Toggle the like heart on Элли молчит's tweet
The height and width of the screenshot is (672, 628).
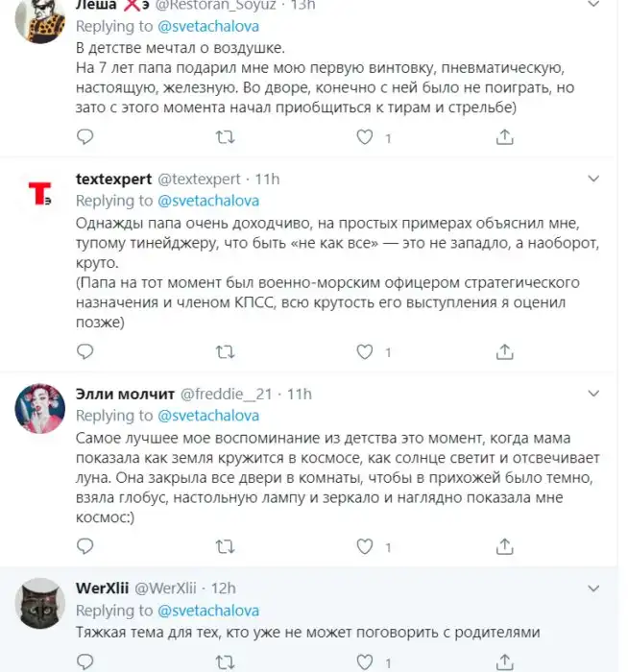point(365,547)
